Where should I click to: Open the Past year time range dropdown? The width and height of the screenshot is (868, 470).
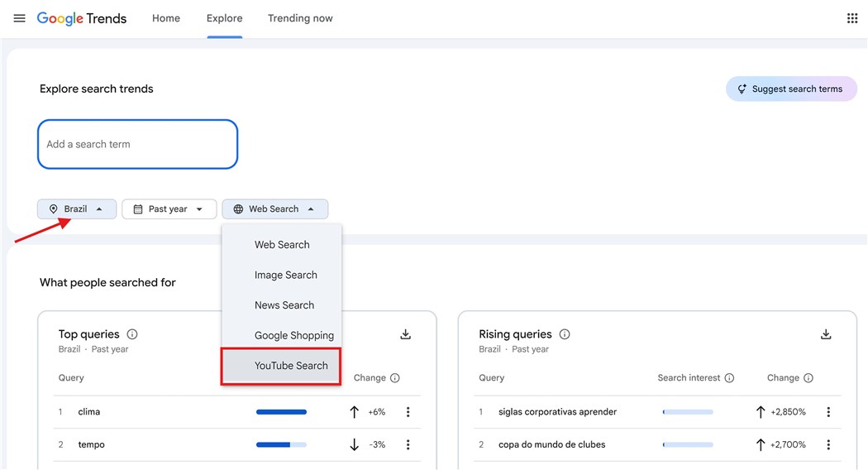tap(169, 209)
